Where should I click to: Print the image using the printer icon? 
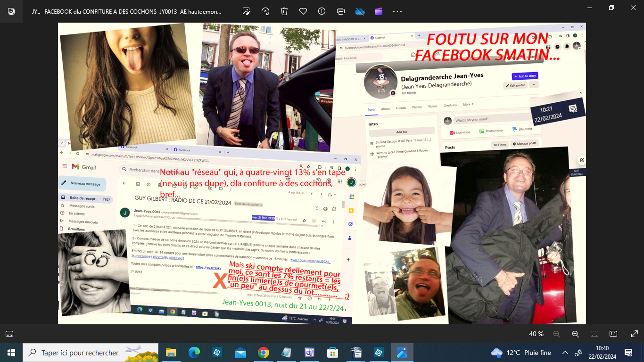[341, 11]
